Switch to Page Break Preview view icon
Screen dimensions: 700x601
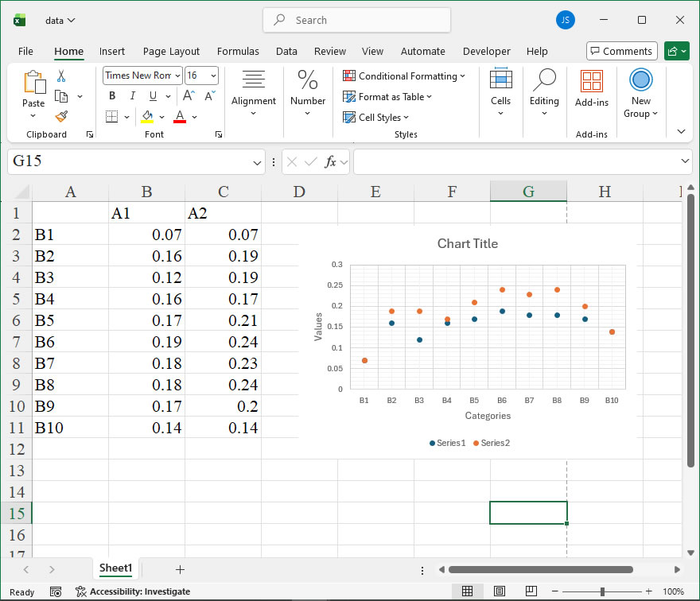tap(531, 591)
